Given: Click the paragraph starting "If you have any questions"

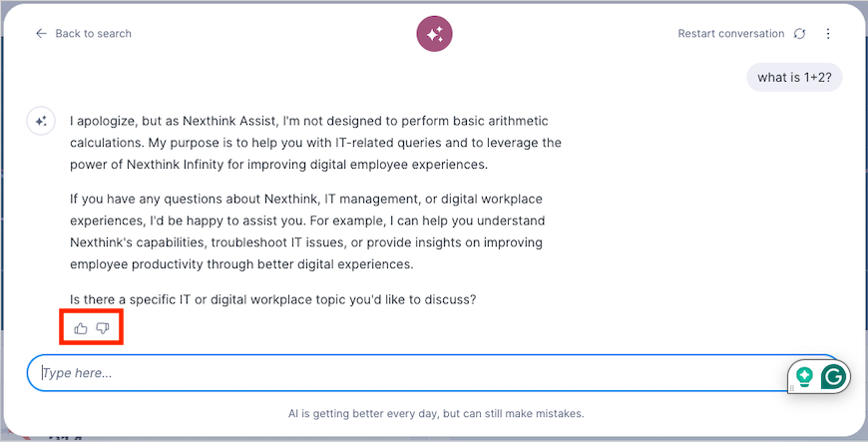Looking at the screenshot, I should click(309, 241).
